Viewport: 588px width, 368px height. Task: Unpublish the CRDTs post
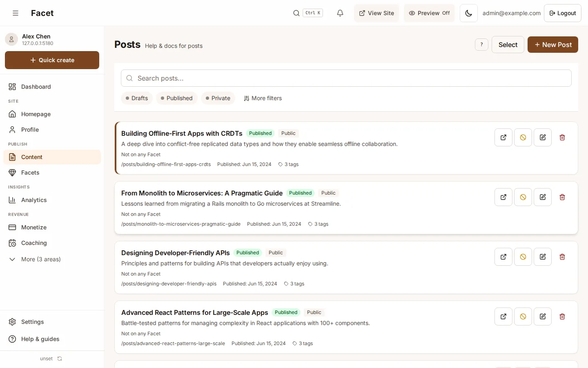click(523, 137)
